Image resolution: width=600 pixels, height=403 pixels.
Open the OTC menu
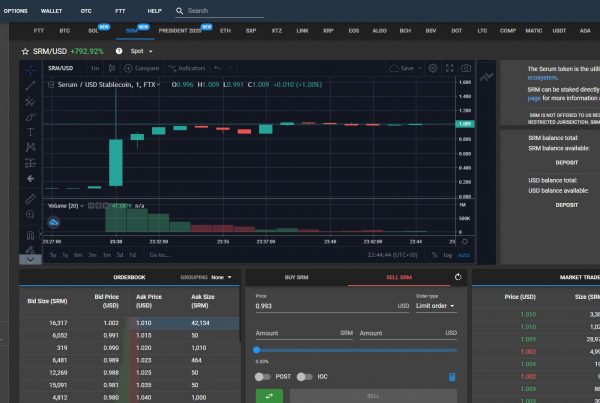tap(86, 11)
